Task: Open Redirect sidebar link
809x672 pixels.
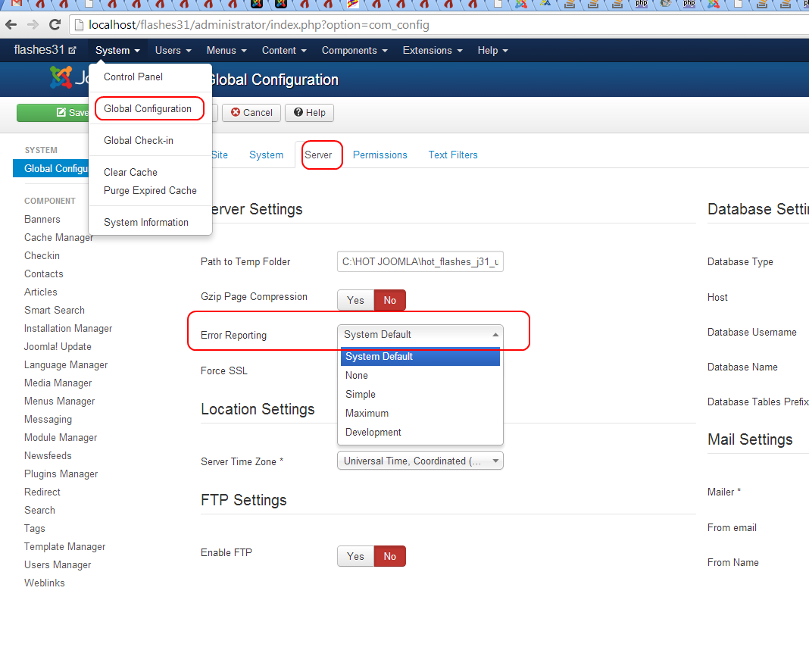Action: pos(42,492)
